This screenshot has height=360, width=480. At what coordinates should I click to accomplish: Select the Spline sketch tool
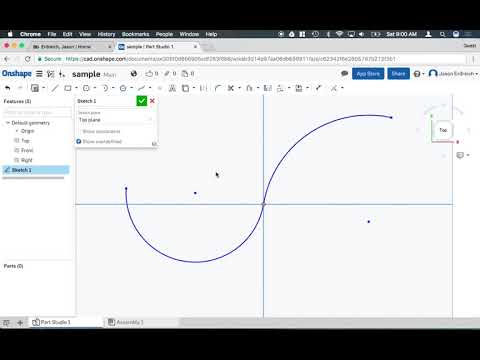[x=142, y=88]
